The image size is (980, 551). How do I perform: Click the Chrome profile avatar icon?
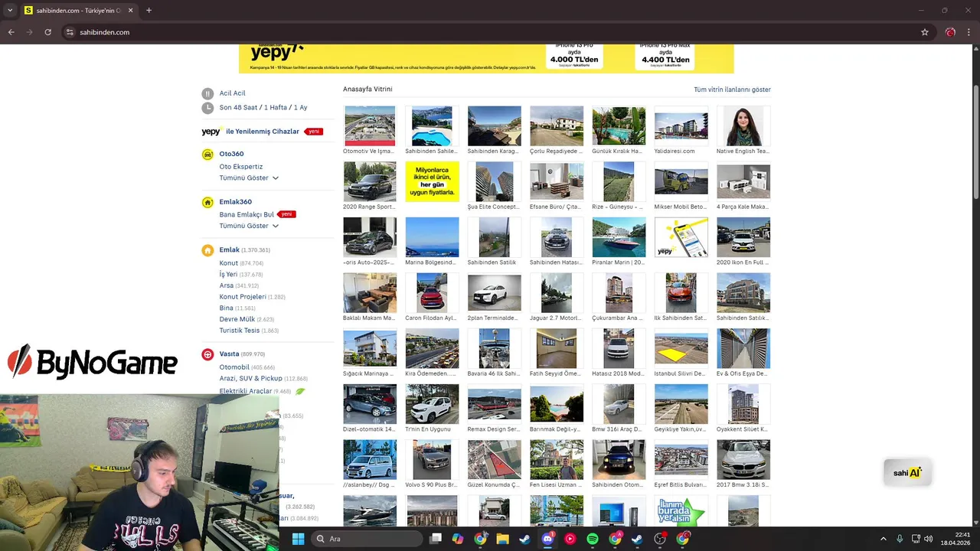[x=950, y=32]
